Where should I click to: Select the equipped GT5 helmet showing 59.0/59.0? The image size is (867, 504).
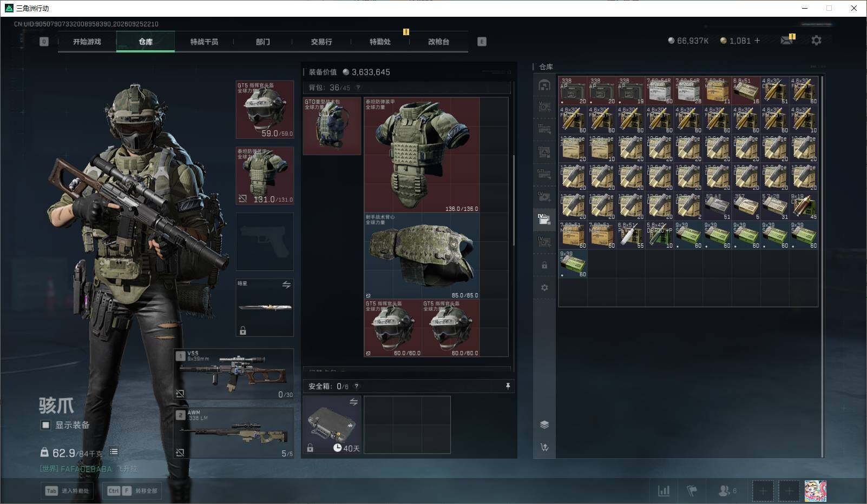tap(265, 110)
